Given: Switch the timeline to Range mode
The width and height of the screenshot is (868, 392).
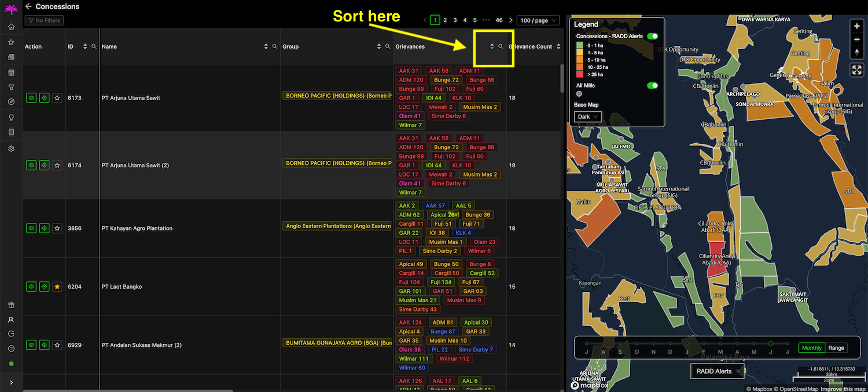Looking at the screenshot, I should tap(836, 348).
